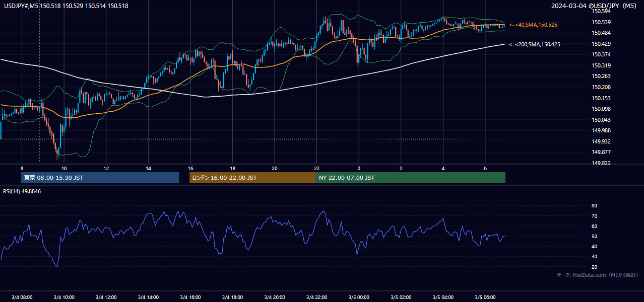Click the hour 2 tick on price chart

tap(401, 168)
